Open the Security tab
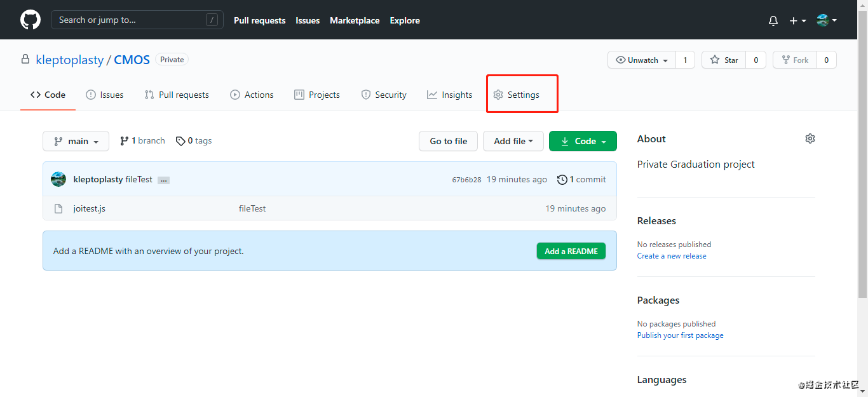The width and height of the screenshot is (868, 397). [384, 95]
